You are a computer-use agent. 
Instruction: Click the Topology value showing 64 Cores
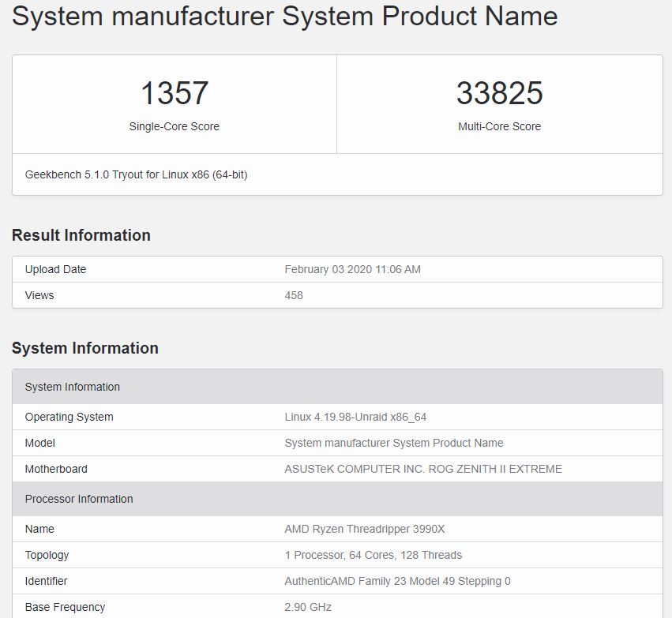pyautogui.click(x=374, y=555)
